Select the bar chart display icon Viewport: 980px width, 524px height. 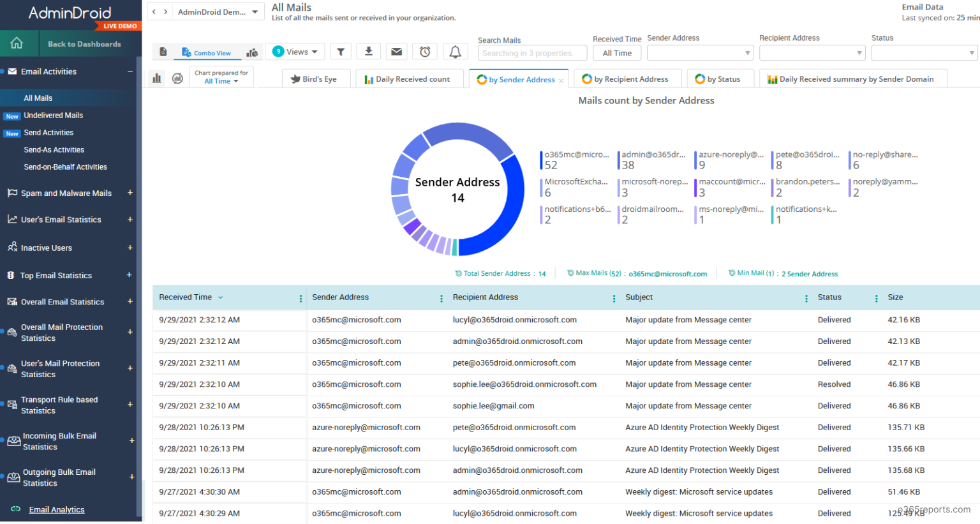[x=157, y=78]
